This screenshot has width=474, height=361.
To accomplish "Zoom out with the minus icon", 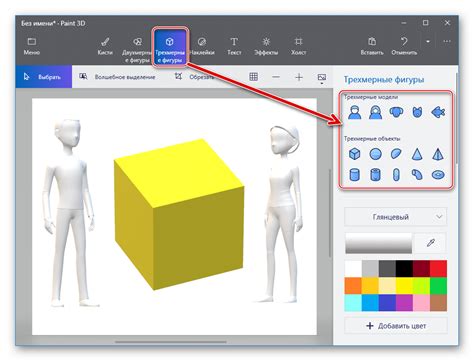I will tap(276, 77).
